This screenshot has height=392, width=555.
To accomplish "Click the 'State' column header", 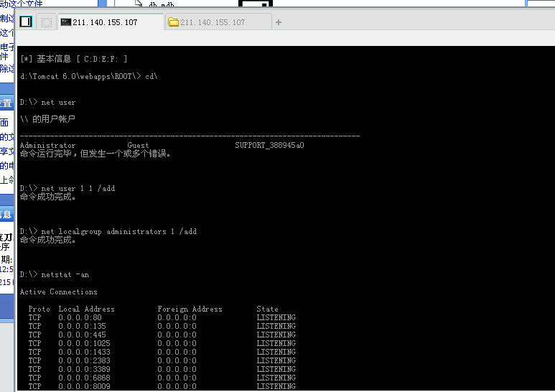I will 268,309.
